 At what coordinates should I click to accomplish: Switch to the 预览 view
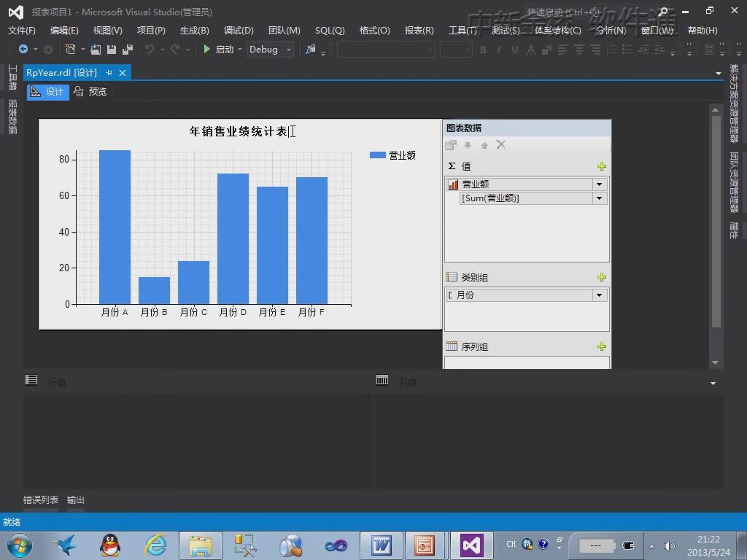click(90, 91)
